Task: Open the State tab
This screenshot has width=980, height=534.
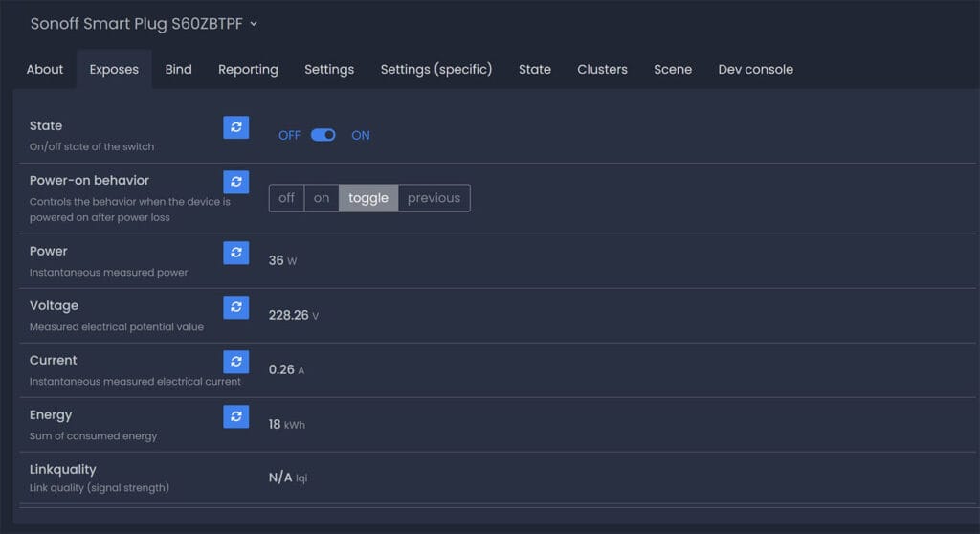Action: pos(534,70)
